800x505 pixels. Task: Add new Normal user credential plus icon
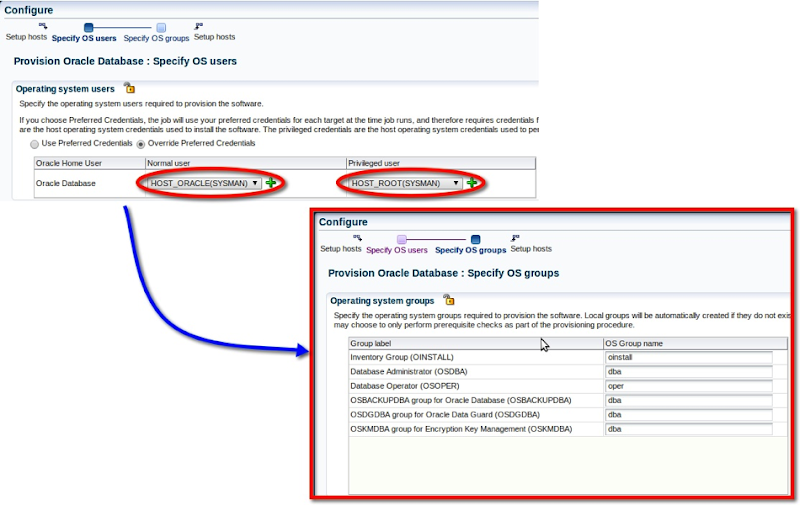(x=271, y=183)
